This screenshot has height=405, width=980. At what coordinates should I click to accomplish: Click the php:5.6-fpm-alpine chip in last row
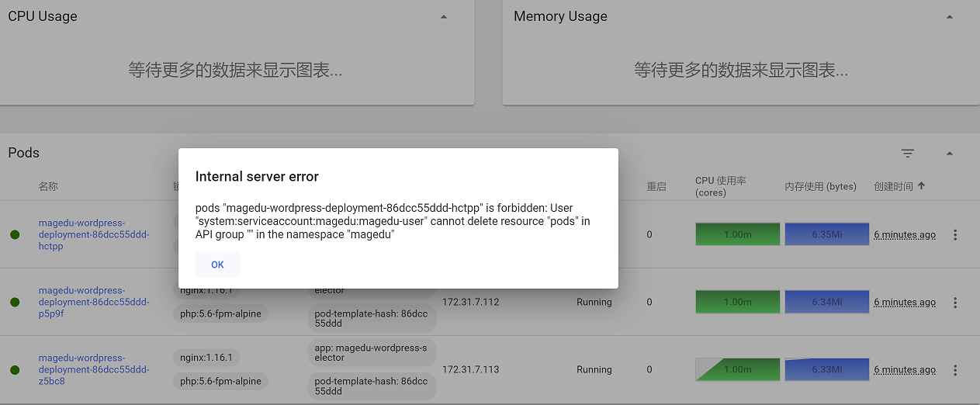coord(220,382)
